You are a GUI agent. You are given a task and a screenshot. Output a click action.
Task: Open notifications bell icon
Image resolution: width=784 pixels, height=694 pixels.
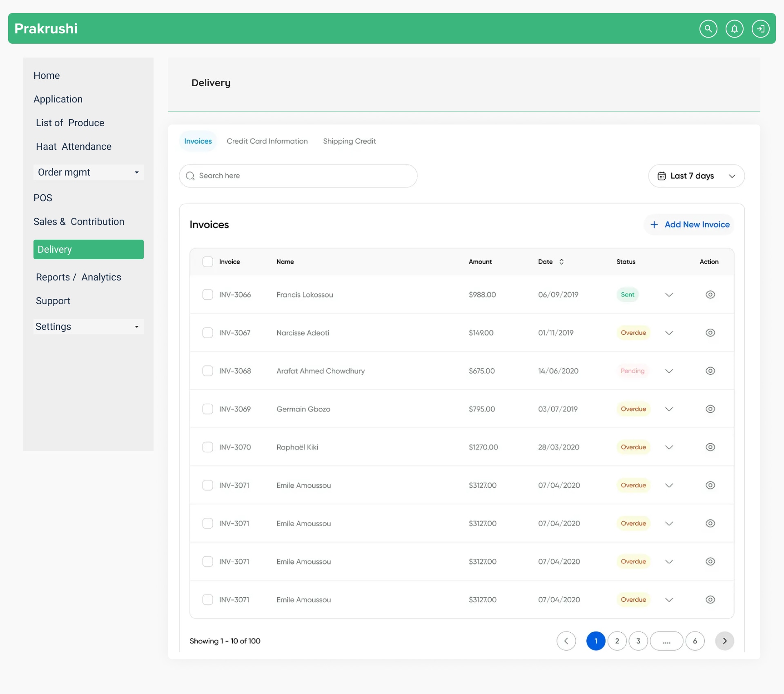click(x=734, y=29)
